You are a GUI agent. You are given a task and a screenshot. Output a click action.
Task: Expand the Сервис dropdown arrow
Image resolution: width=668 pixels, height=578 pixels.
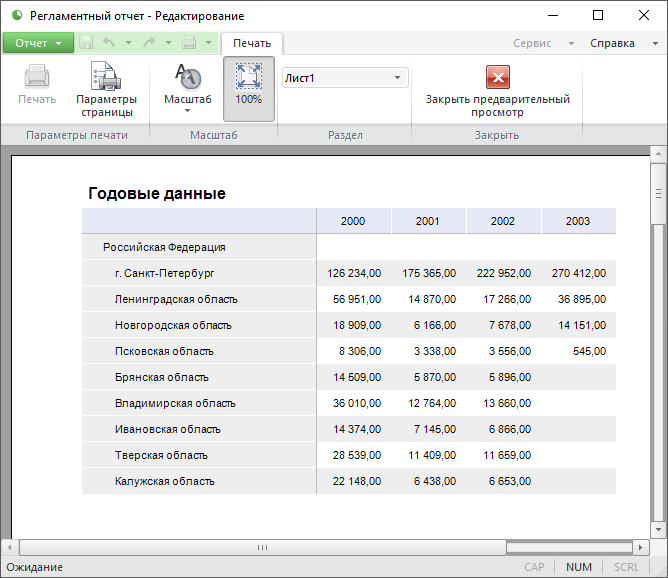coord(571,44)
